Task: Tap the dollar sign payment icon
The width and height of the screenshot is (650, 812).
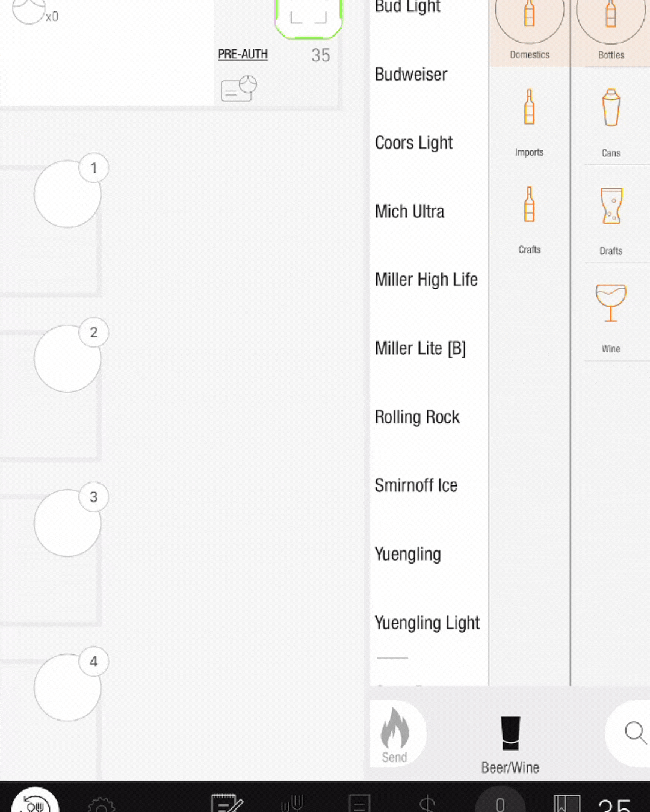Action: pos(427,804)
